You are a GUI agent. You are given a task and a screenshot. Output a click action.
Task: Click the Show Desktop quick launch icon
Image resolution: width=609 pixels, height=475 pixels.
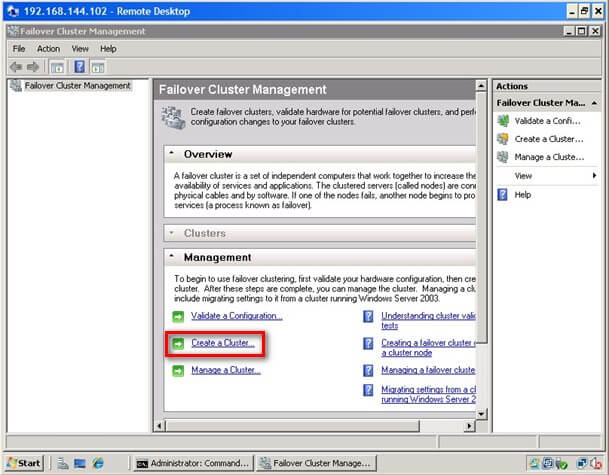coord(80,463)
